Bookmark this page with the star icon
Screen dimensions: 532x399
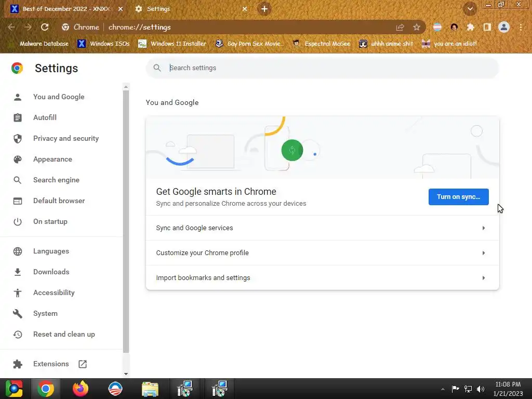[417, 27]
